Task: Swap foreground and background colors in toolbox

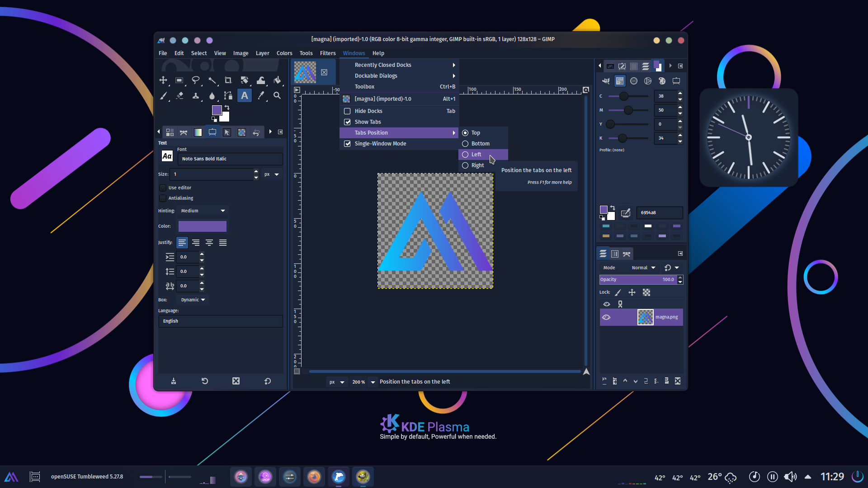Action: click(227, 108)
